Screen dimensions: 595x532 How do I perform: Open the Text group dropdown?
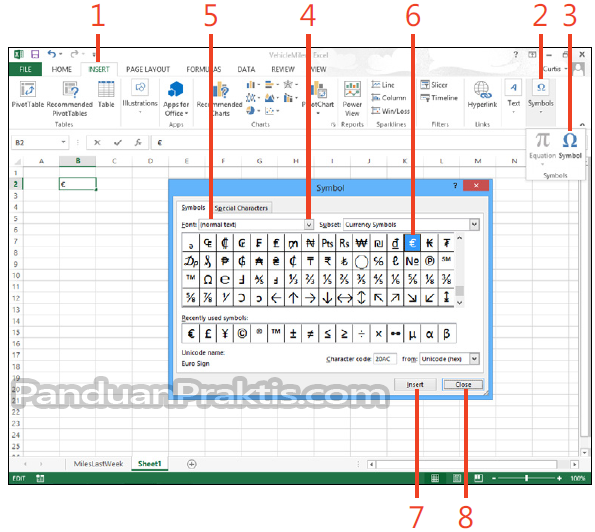[513, 97]
